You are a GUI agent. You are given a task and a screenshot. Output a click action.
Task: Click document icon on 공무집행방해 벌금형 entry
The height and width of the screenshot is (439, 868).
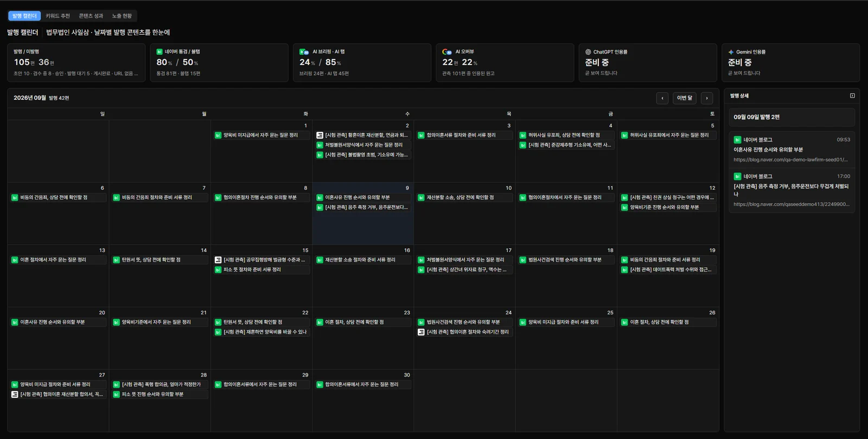tap(218, 260)
